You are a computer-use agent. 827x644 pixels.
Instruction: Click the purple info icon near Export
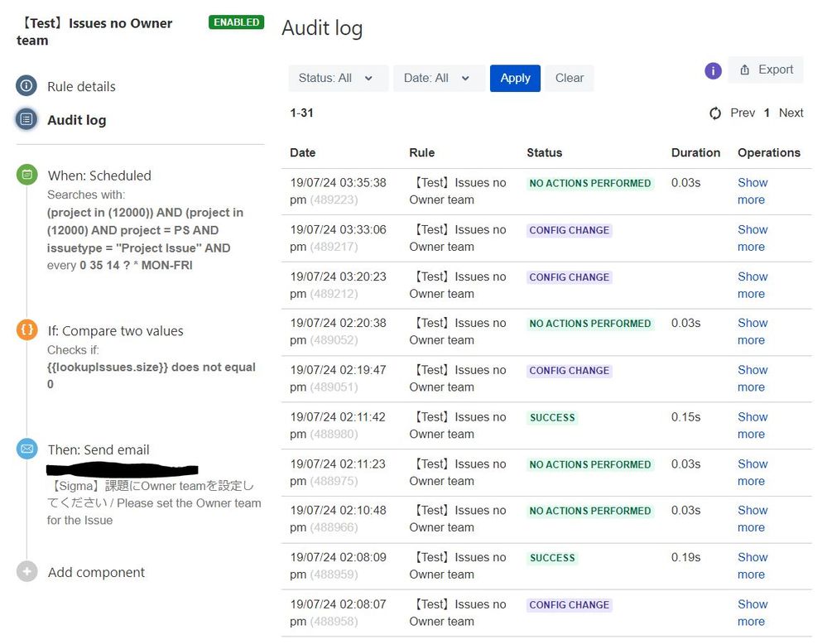(x=713, y=70)
